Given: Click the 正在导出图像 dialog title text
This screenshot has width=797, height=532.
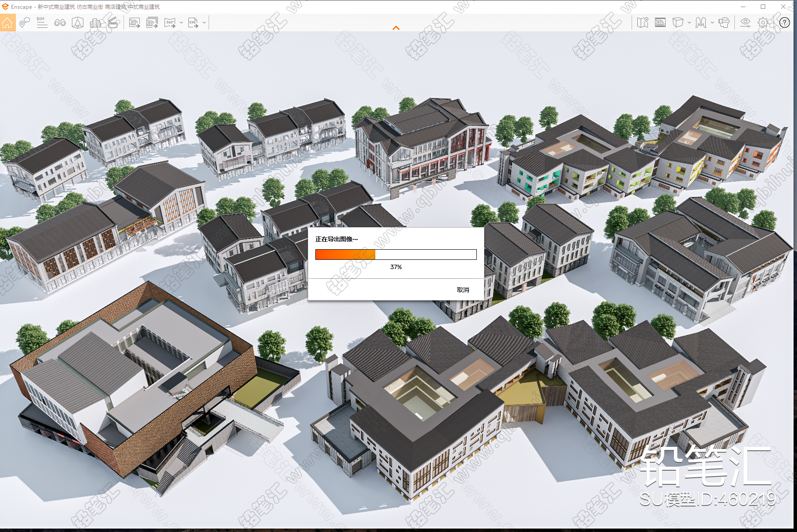Looking at the screenshot, I should 337,239.
